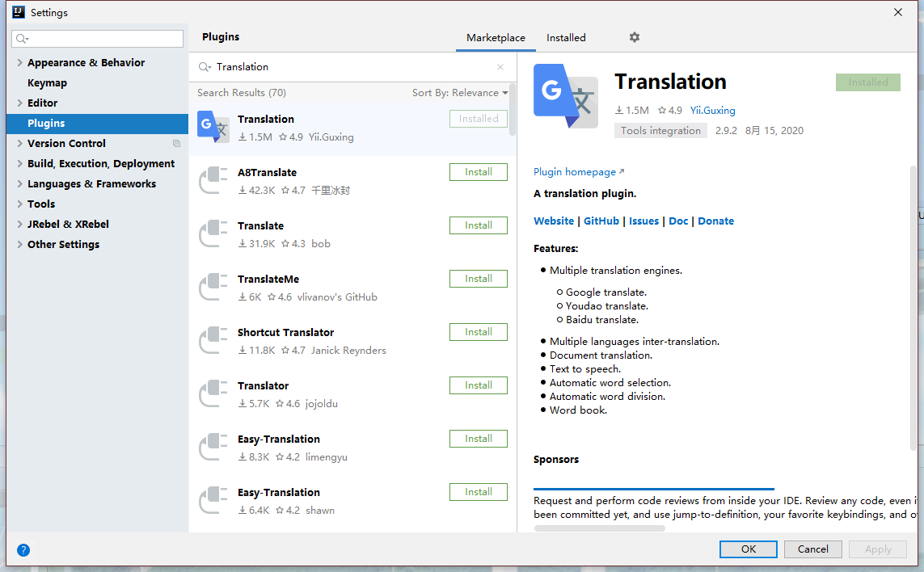Viewport: 924px width, 572px height.
Task: Click the Translation plugin Google icon in list
Action: (213, 128)
